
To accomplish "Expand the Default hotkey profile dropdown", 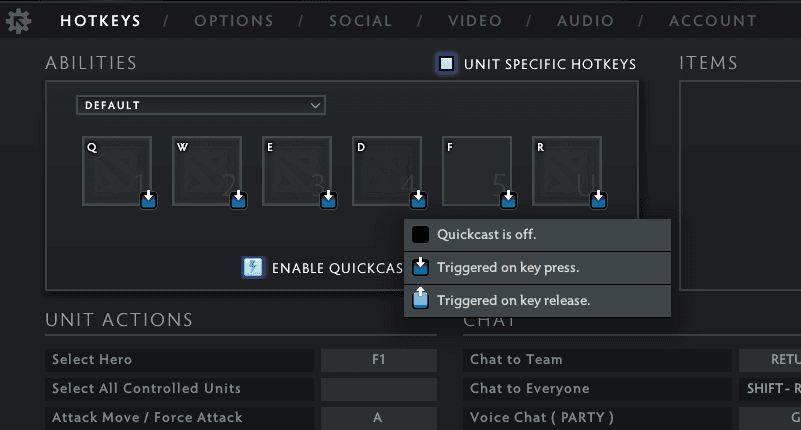I will point(201,105).
